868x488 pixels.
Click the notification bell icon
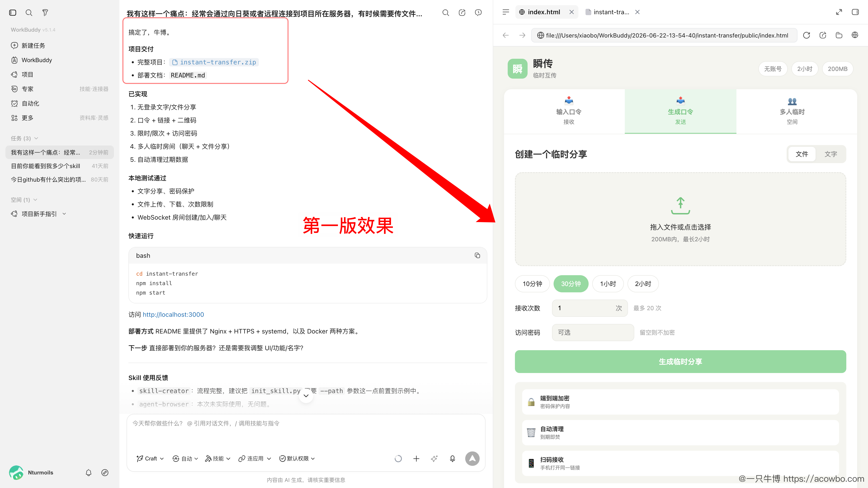[89, 472]
